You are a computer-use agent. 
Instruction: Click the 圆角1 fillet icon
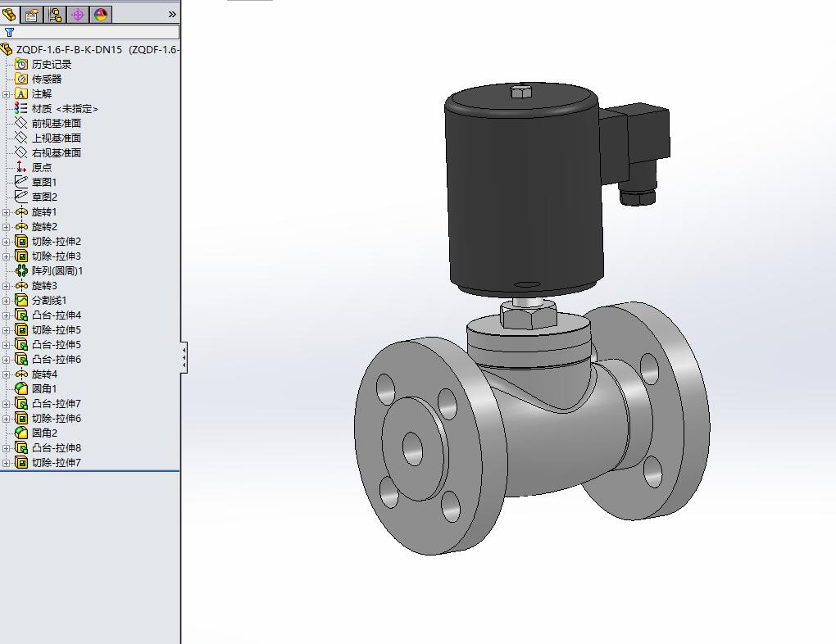click(x=20, y=388)
